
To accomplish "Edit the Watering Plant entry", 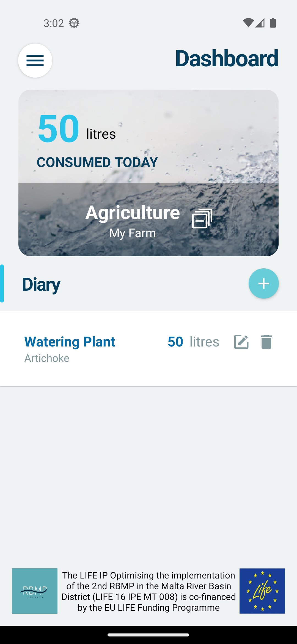I will 241,342.
